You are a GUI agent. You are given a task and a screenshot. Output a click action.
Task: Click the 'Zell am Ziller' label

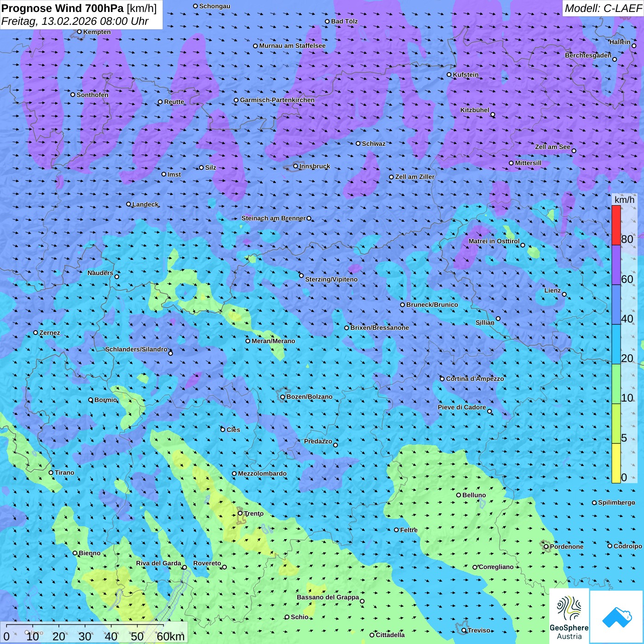pos(415,177)
